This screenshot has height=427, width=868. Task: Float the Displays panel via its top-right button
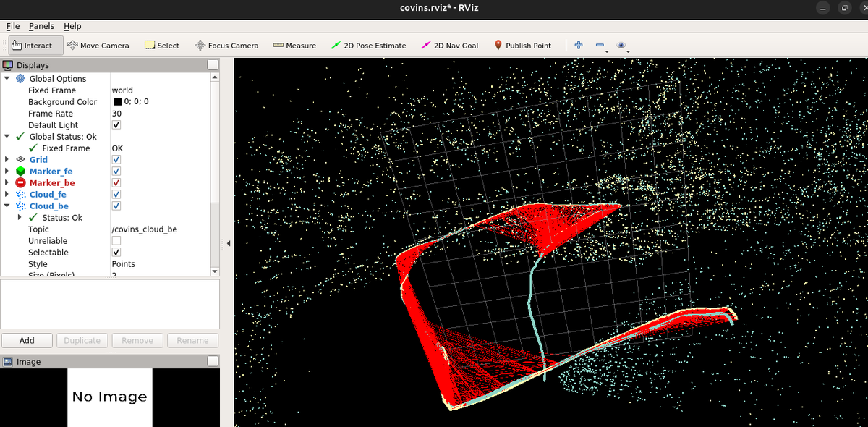pos(213,65)
